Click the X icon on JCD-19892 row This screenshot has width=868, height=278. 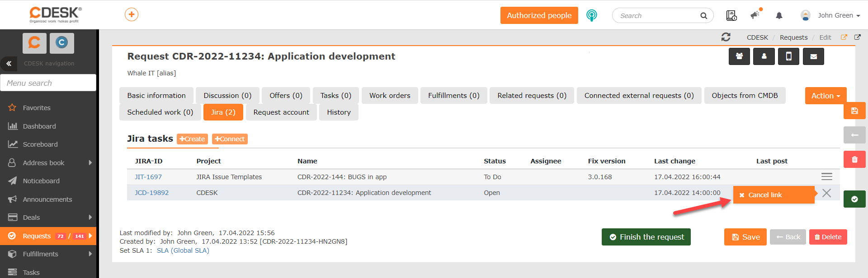(x=826, y=193)
